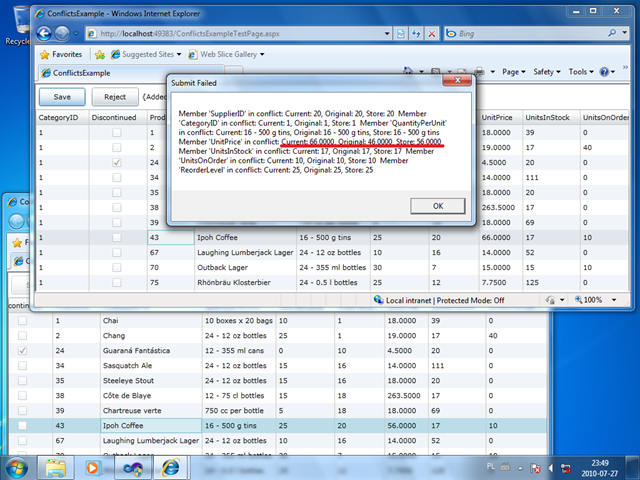Click the 56.0000 price cell in back window
The width and height of the screenshot is (640, 480).
(406, 426)
